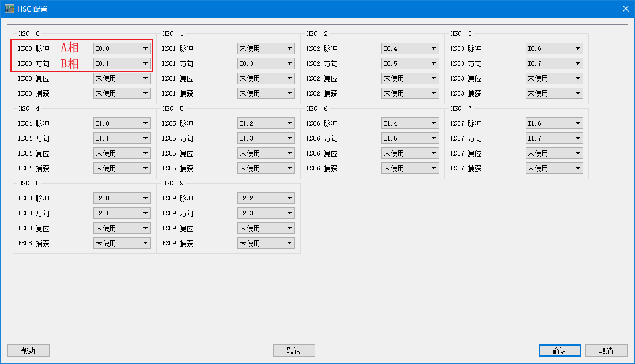Expand the HSC2 复位 dropdown
This screenshot has width=635, height=364.
coord(410,78)
